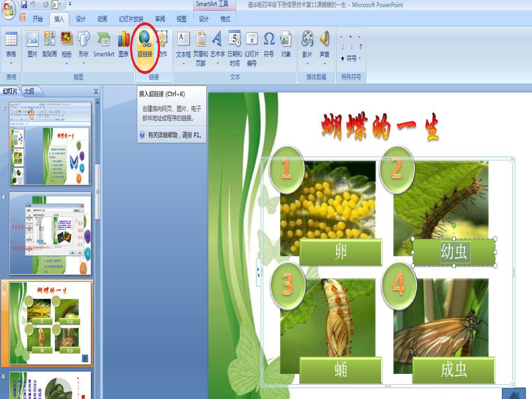Click the 图表 chart icon

click(x=124, y=38)
